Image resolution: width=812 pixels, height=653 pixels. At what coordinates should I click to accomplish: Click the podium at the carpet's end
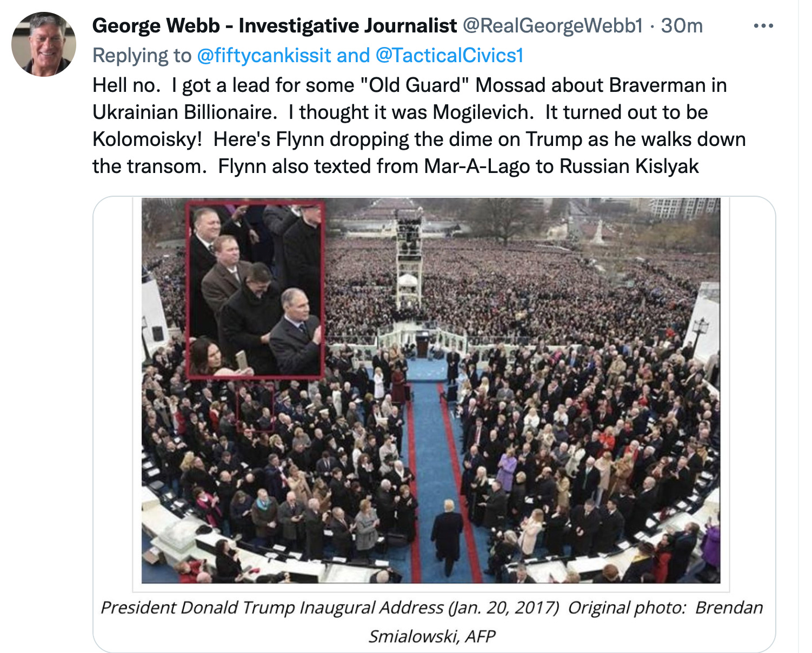click(423, 345)
